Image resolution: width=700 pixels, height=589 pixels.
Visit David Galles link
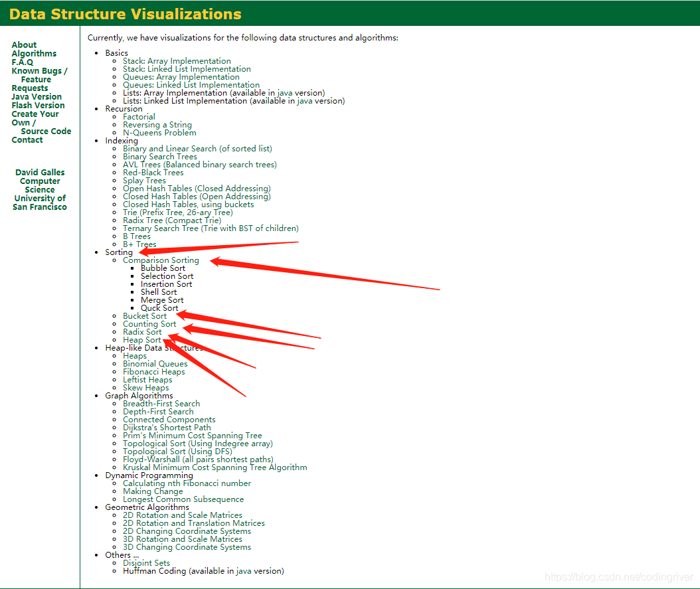point(40,172)
